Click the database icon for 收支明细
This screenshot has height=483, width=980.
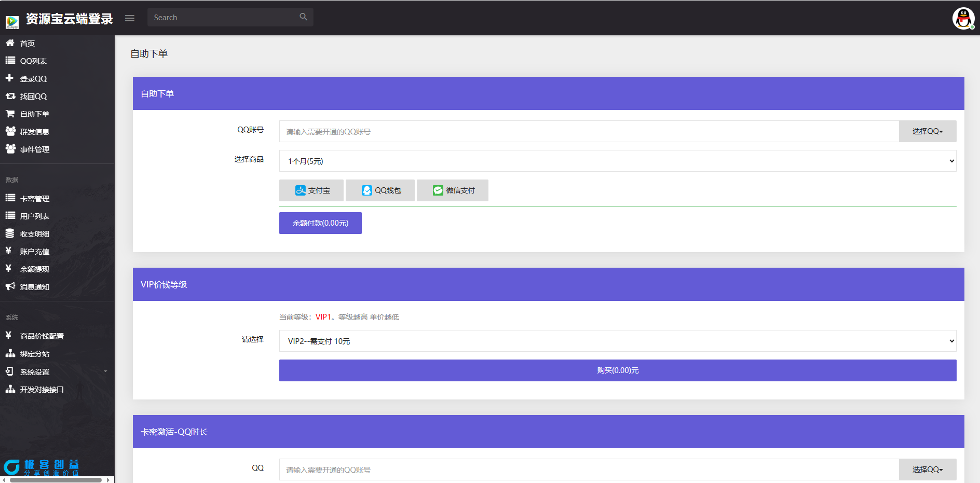pos(10,233)
